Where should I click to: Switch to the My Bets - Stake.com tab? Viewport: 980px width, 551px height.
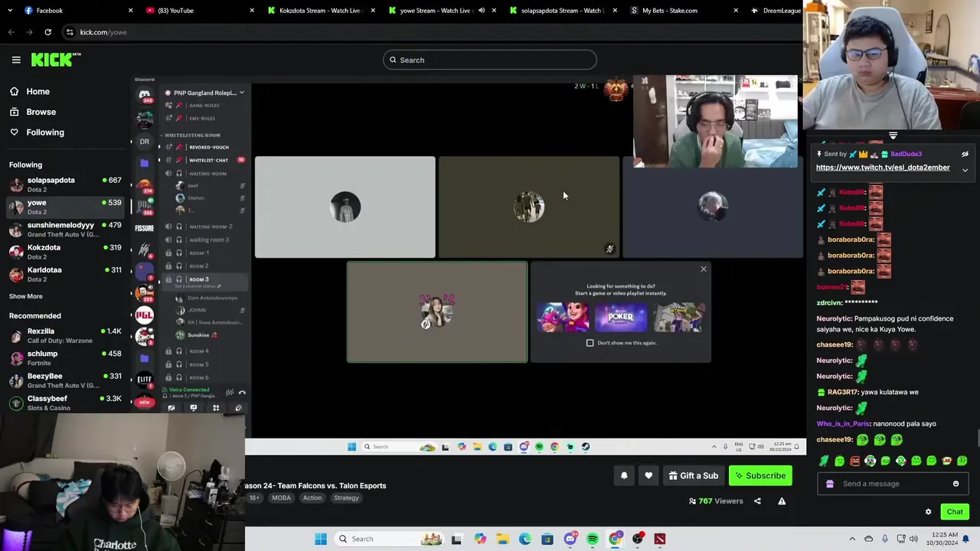(684, 10)
